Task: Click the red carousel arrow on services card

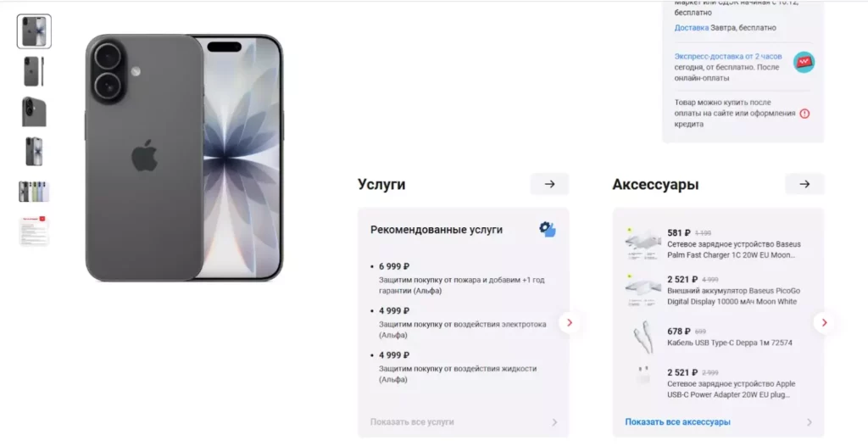Action: point(569,322)
